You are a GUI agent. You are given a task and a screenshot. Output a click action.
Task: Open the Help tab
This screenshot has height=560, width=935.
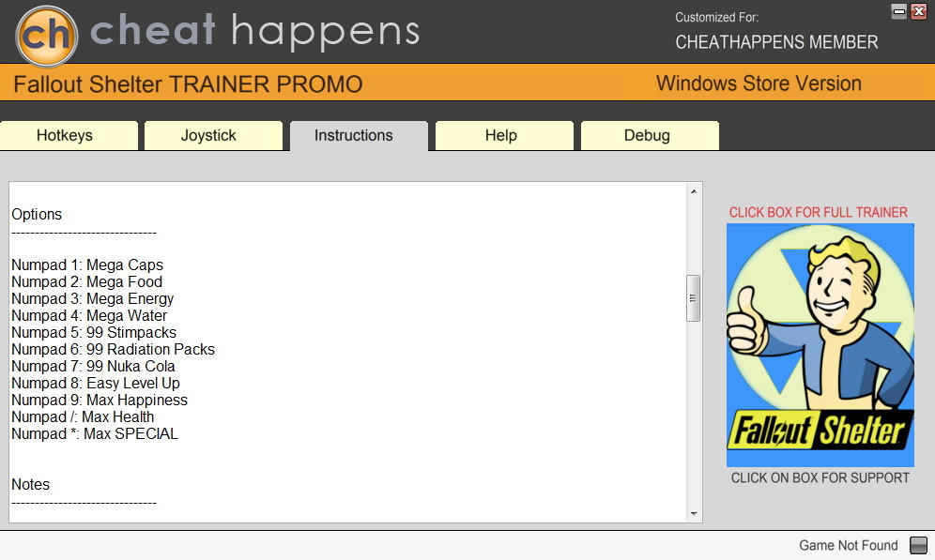point(504,136)
